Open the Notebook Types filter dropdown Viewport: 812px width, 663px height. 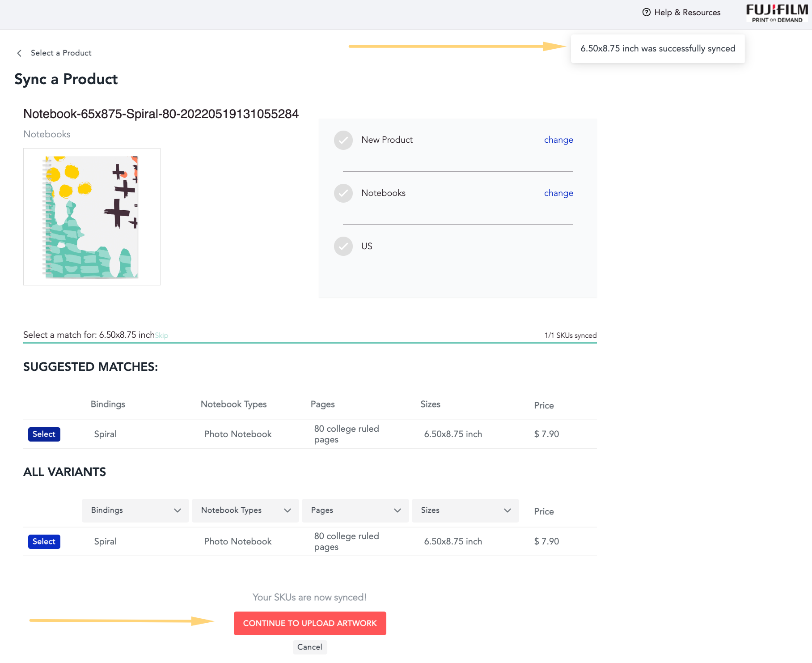[245, 510]
